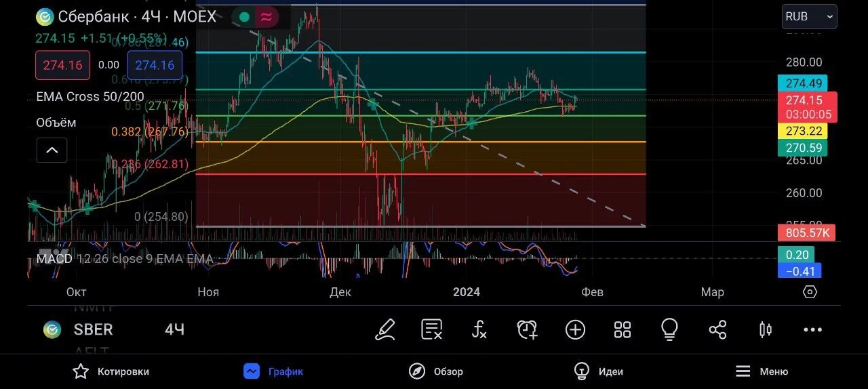Click the Окт month axis label

pos(77,292)
